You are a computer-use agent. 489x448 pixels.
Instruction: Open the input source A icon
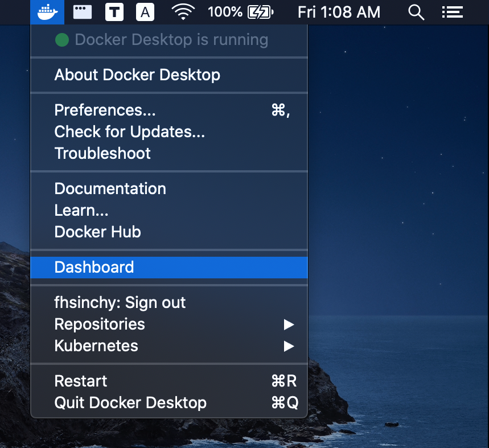(146, 12)
